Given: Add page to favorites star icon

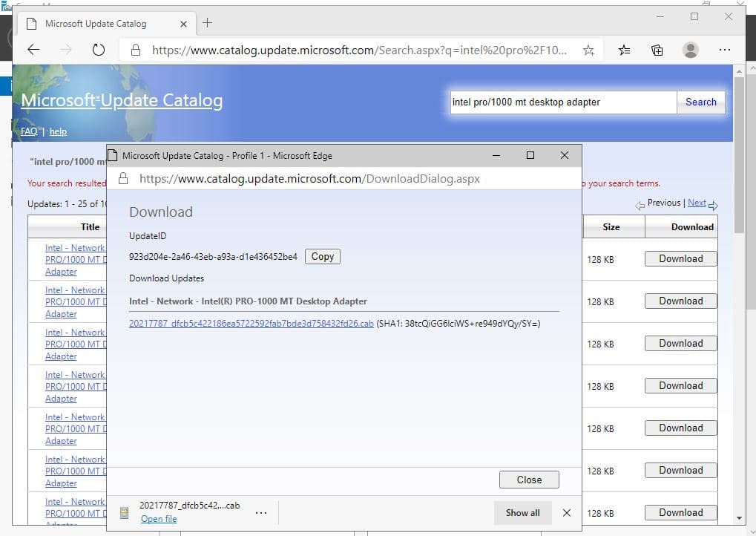Looking at the screenshot, I should (588, 50).
